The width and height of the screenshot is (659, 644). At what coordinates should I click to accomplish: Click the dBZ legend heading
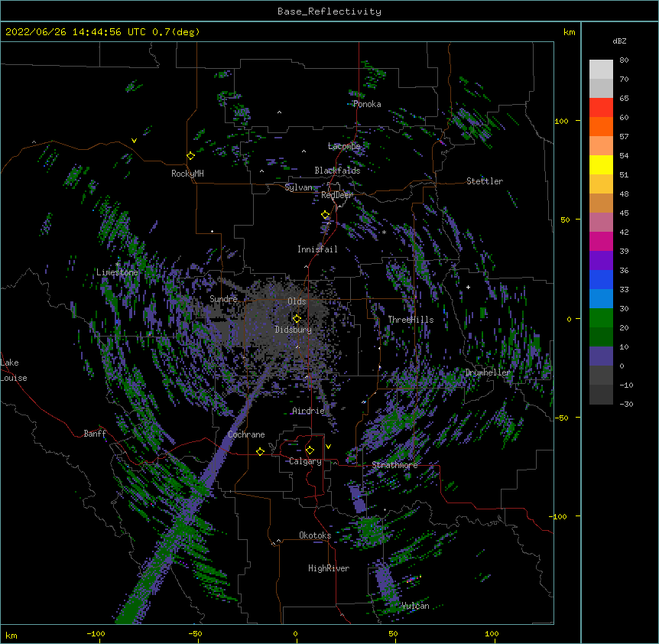click(x=619, y=41)
